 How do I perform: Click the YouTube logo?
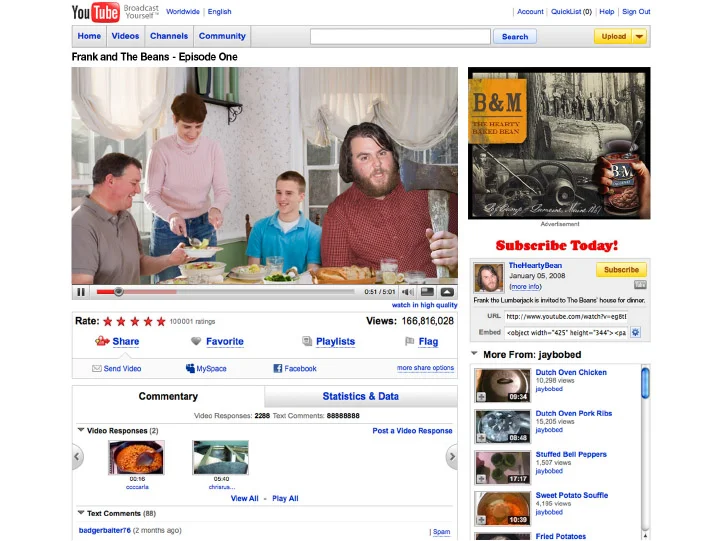tap(95, 12)
